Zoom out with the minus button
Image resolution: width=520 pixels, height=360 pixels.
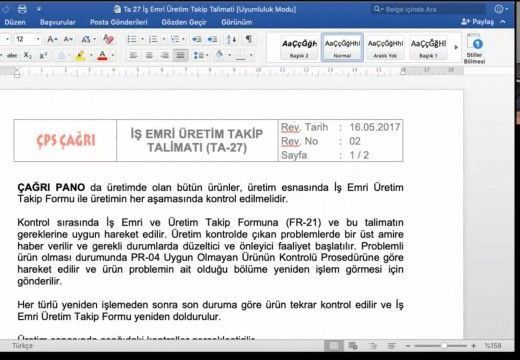[407, 346]
